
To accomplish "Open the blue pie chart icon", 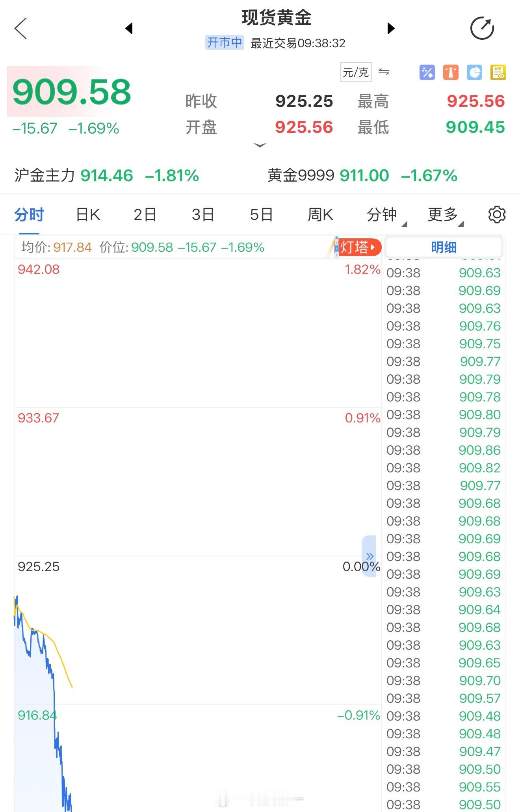I will tap(474, 72).
